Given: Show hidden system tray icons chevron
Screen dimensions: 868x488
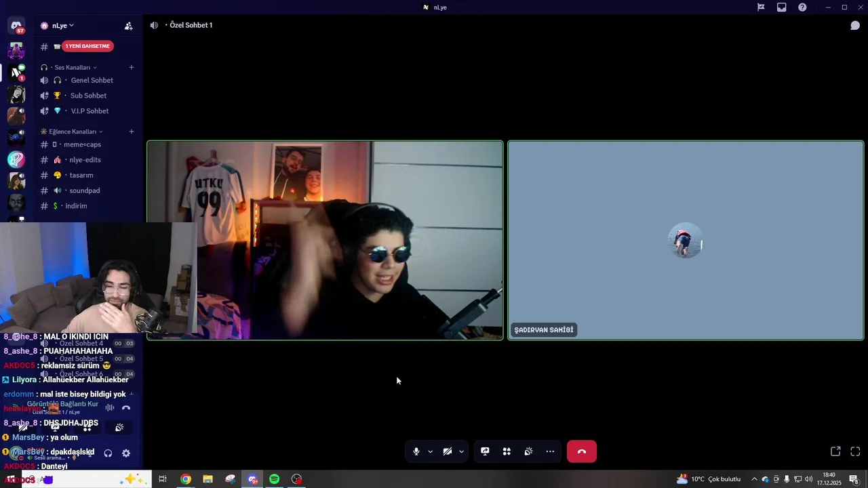Looking at the screenshot, I should [x=754, y=479].
